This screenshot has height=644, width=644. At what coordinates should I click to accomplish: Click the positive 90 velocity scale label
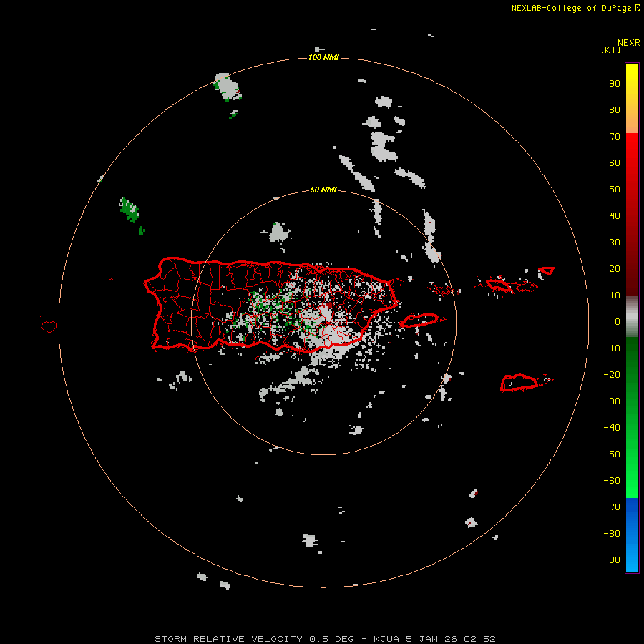coord(615,84)
